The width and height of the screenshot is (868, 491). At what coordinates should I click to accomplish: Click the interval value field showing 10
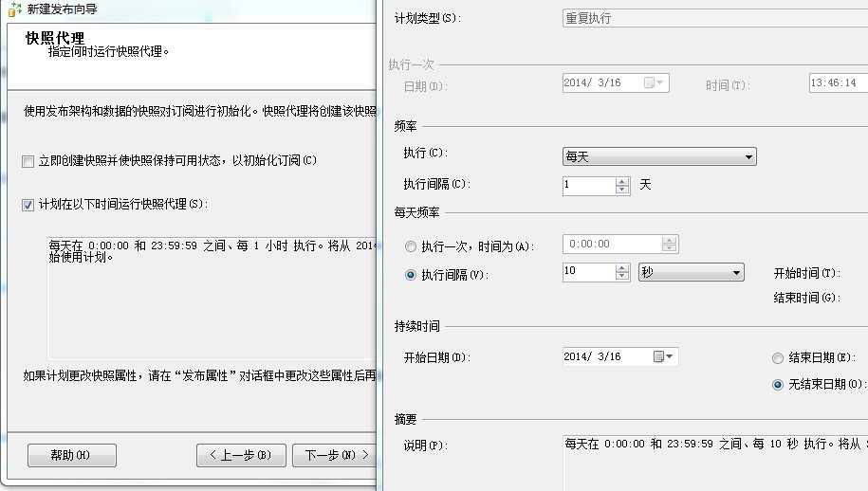point(588,271)
